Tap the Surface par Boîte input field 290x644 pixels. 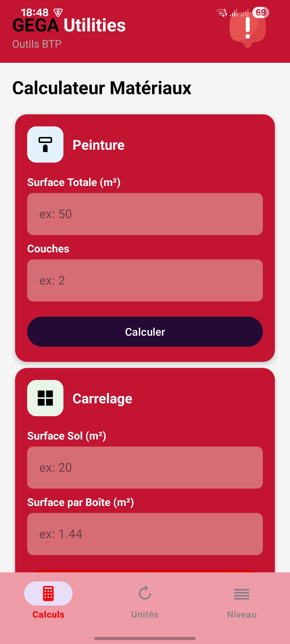[145, 534]
